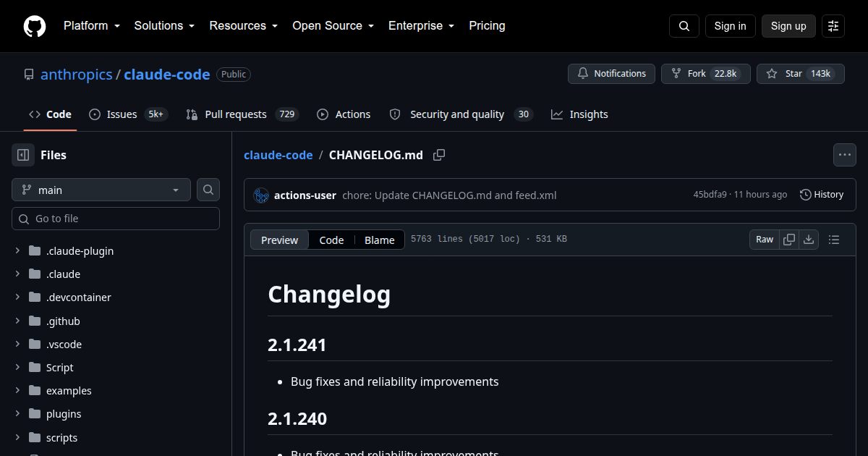The height and width of the screenshot is (456, 868).
Task: Expand the Resources menu
Action: 244,26
